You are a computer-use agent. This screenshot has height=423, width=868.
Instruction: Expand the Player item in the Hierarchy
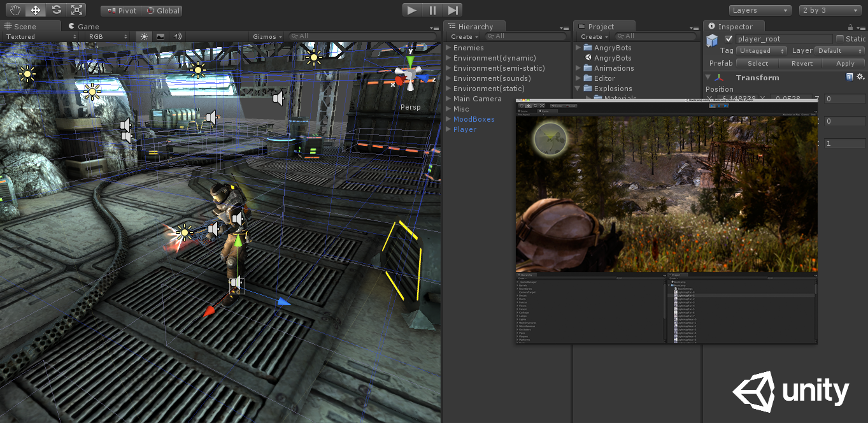click(x=449, y=129)
